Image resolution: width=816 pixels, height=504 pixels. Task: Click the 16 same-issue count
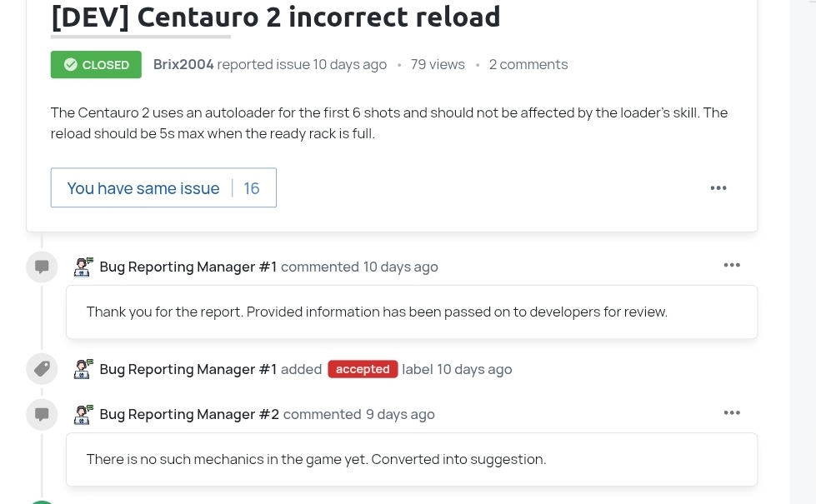252,188
